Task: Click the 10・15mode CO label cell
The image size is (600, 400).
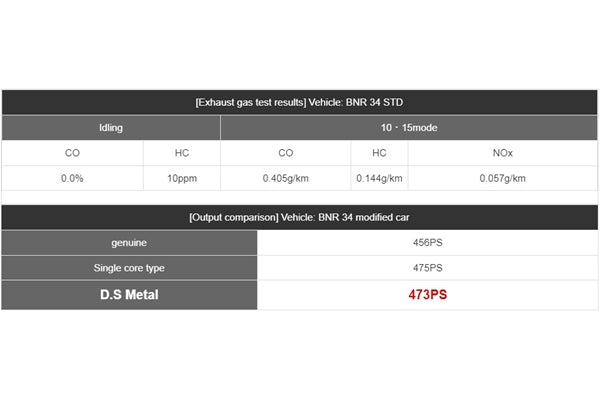Action: (x=285, y=153)
